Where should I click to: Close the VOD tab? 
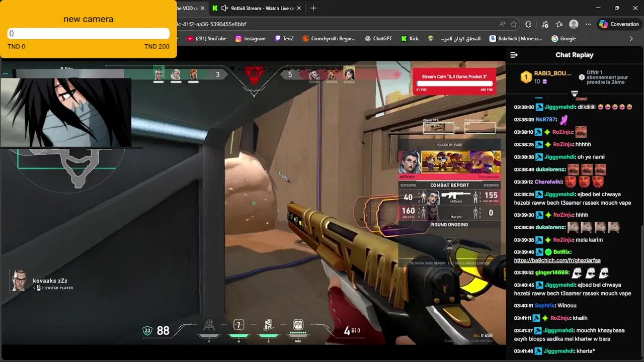click(x=203, y=8)
